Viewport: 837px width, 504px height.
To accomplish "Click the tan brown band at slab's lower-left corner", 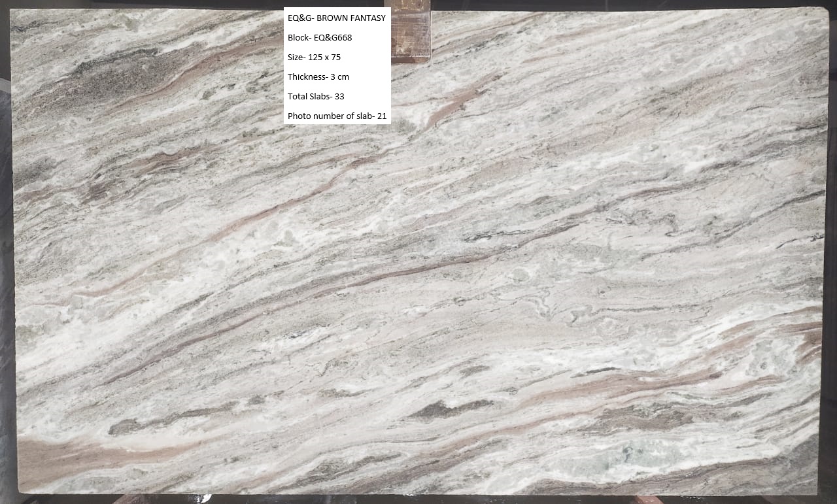I will 46,456.
